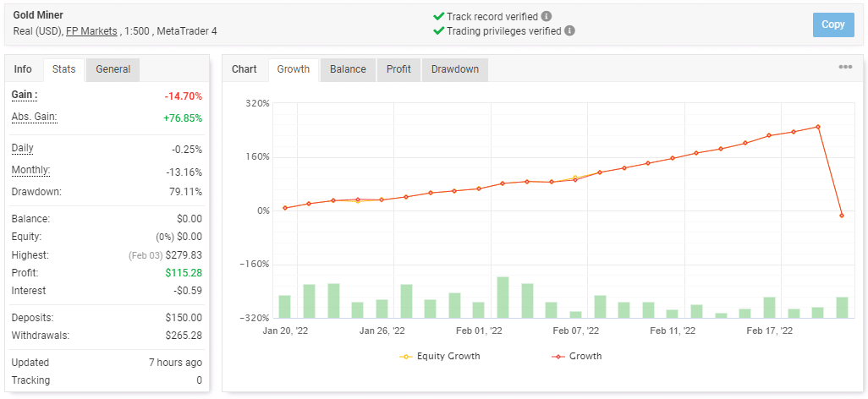Screen dimensions: 868x399
Task: Click the peak growth data point before the drop
Action: (x=818, y=127)
